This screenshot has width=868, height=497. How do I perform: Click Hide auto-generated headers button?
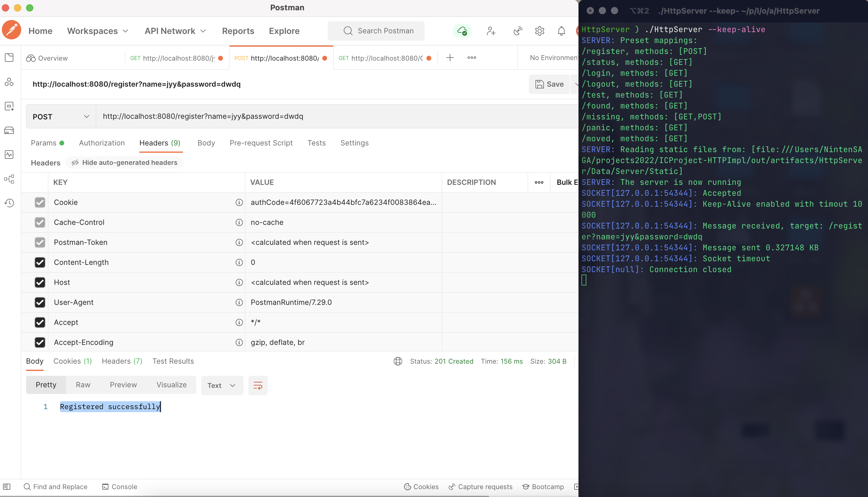[x=124, y=162]
